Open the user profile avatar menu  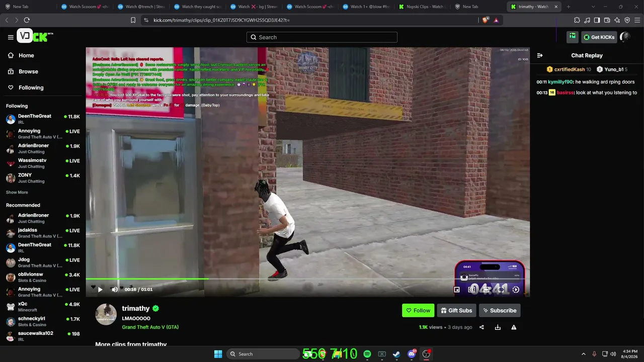tap(625, 37)
